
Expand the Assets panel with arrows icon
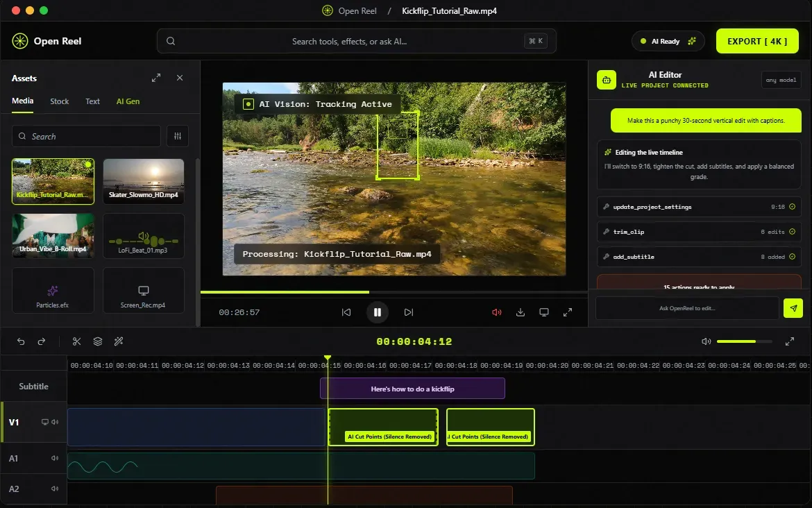(156, 78)
